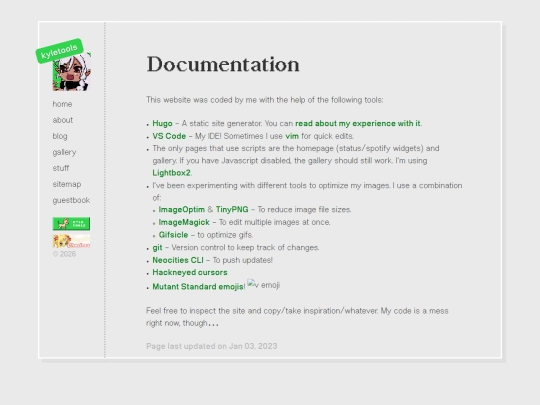Viewport: 540px width, 405px height.
Task: Follow the ImageOptim link
Action: click(x=181, y=209)
